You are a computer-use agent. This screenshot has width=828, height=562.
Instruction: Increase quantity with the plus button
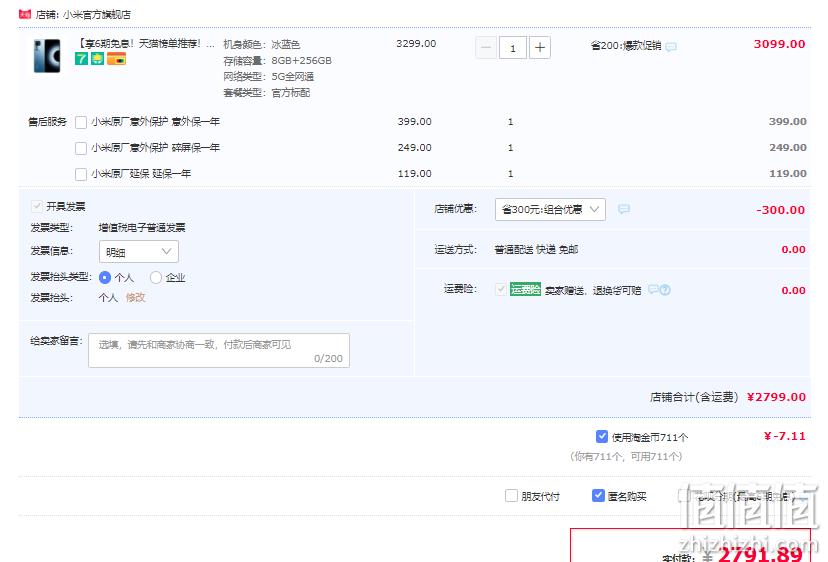coord(540,48)
